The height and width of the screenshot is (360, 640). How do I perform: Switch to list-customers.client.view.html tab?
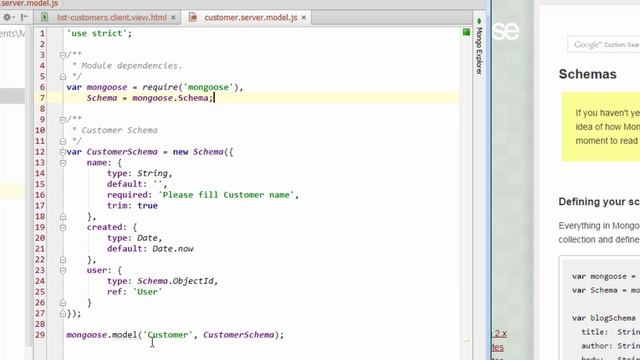pyautogui.click(x=111, y=18)
